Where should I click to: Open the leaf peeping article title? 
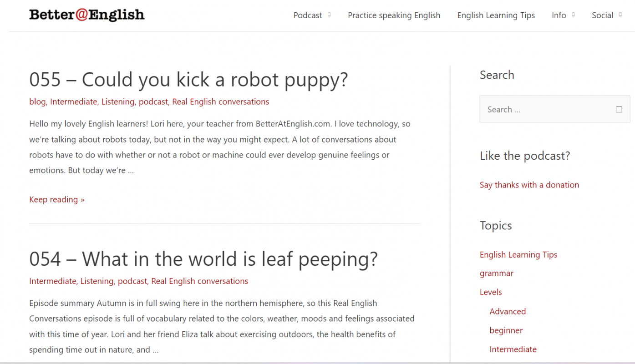[x=203, y=259]
